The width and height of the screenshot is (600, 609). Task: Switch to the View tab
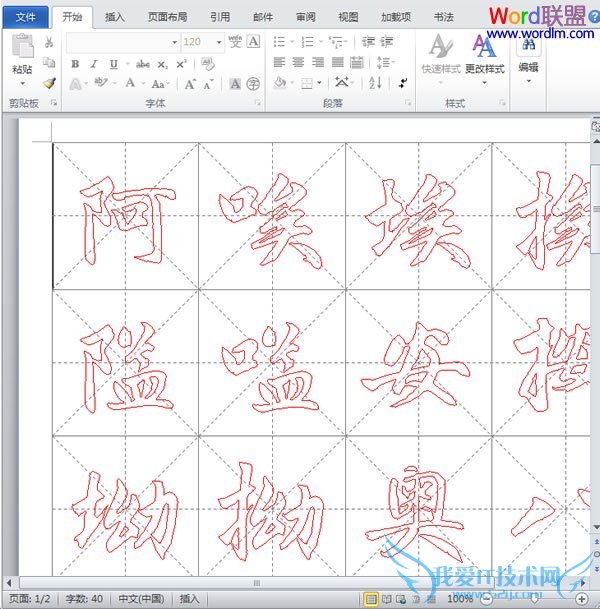coord(348,17)
